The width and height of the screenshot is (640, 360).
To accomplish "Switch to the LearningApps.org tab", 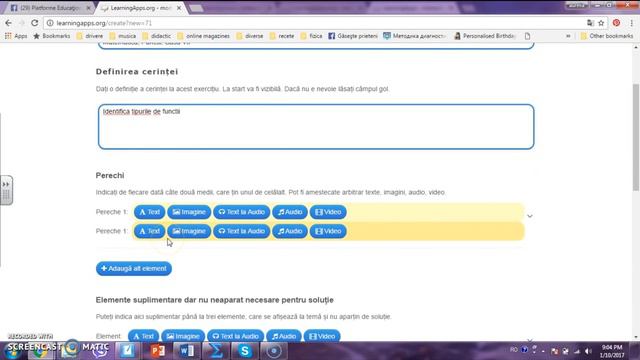I will click(x=141, y=8).
